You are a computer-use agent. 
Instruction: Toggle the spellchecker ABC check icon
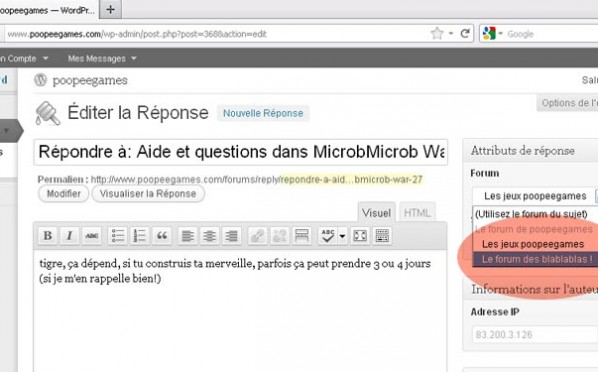(328, 236)
